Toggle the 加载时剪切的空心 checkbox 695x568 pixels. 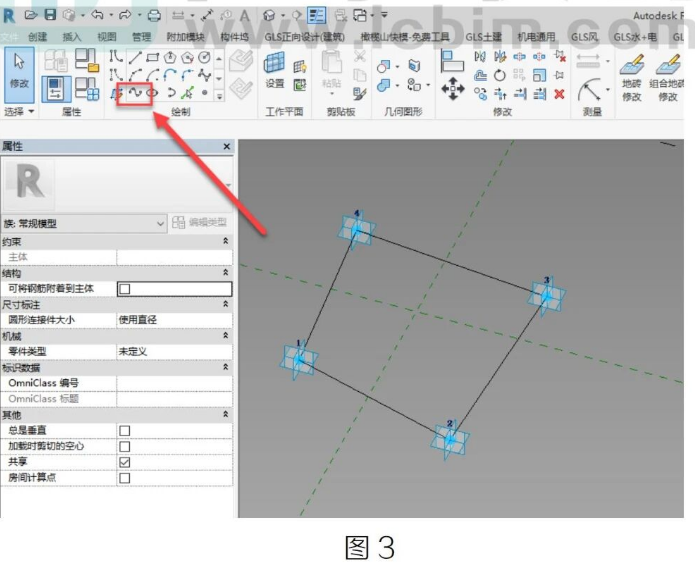tap(125, 446)
